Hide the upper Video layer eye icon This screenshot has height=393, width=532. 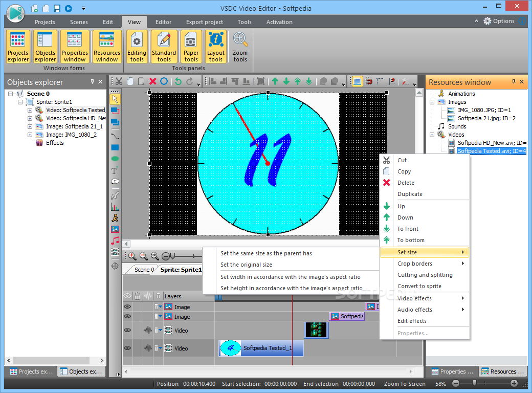[x=127, y=330]
